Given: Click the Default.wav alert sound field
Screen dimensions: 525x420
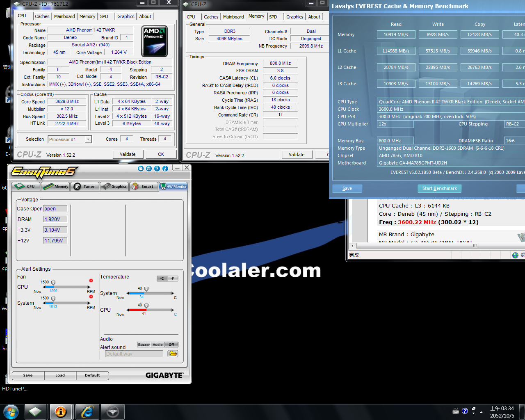Looking at the screenshot, I should (x=134, y=354).
